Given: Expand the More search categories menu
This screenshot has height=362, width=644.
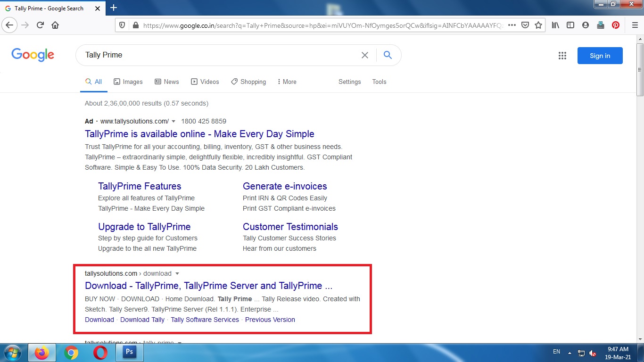Looking at the screenshot, I should (287, 82).
